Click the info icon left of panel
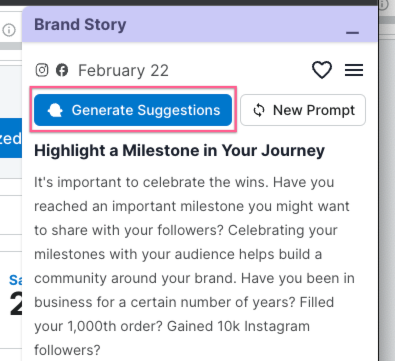The image size is (395, 361). click(x=9, y=30)
